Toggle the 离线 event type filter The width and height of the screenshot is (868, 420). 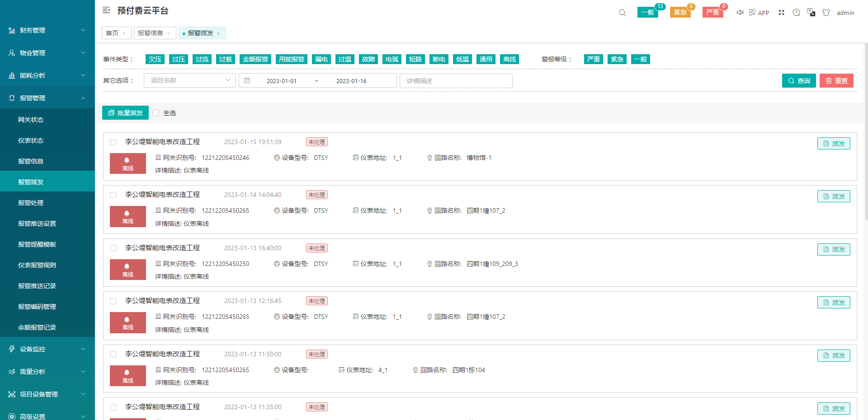tap(509, 59)
